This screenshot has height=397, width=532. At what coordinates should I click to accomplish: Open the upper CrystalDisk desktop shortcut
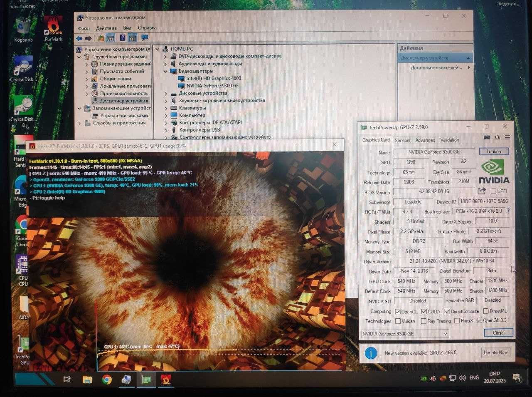tap(23, 69)
